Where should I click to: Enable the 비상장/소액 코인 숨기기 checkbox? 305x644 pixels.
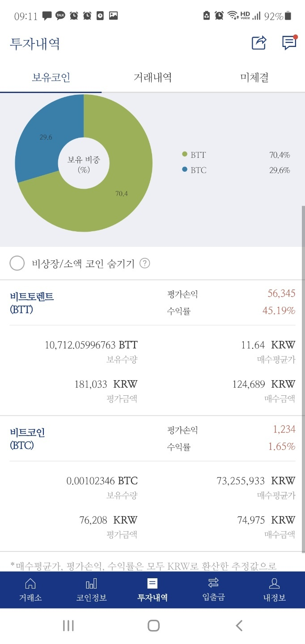pos(17,263)
